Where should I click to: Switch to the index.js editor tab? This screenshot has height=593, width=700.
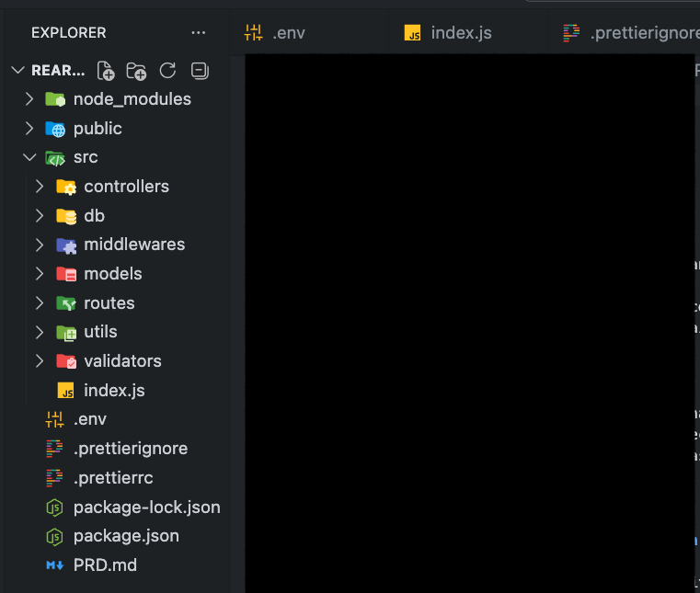point(468,32)
